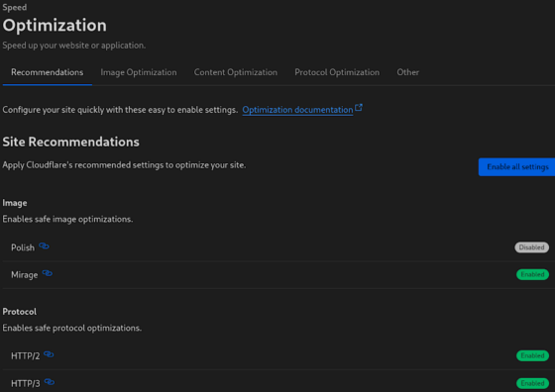Click 'Enables safe protocol optimizations.' text
Image resolution: width=555 pixels, height=392 pixels.
point(71,328)
